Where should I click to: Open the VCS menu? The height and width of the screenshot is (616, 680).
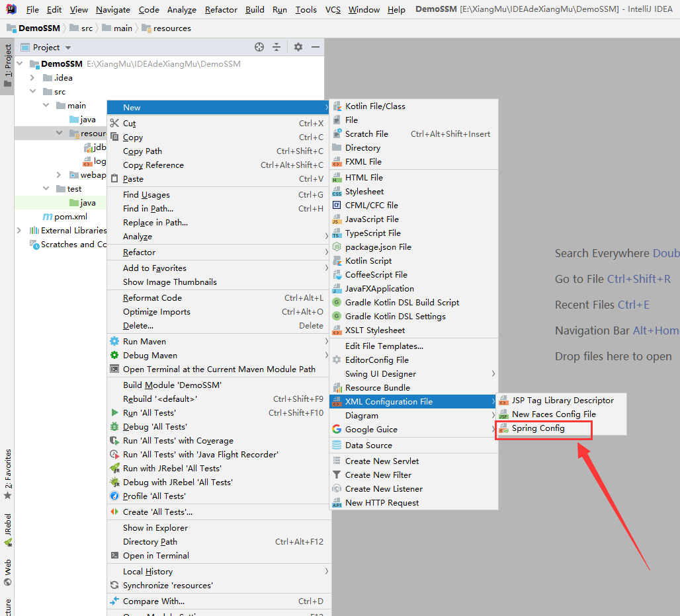[333, 9]
